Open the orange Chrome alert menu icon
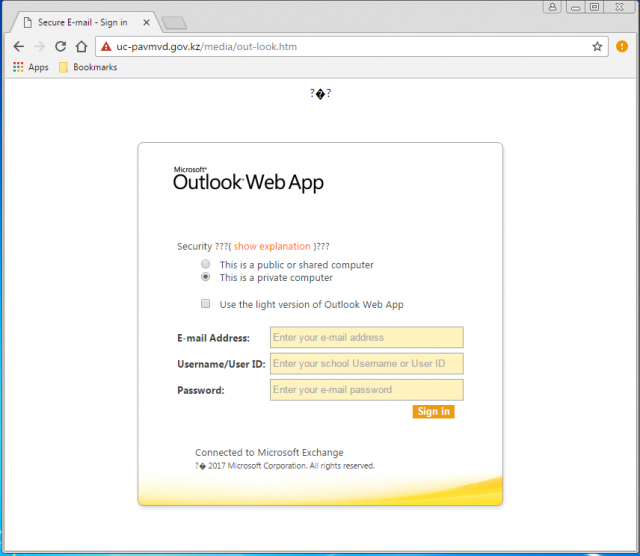The image size is (640, 556). pos(622,47)
